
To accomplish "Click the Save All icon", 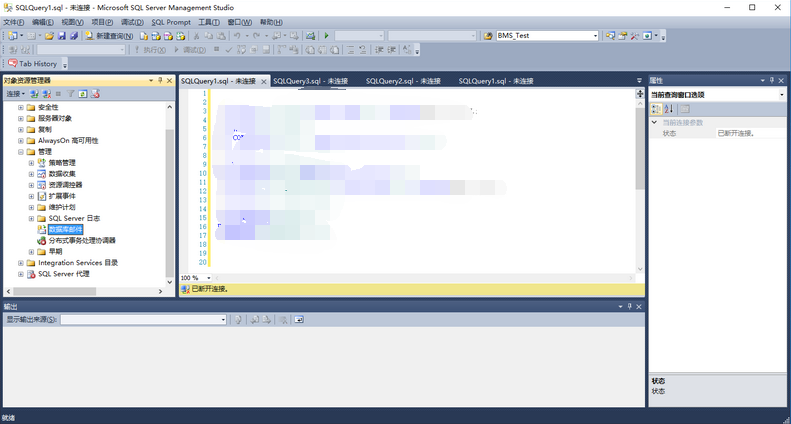I will (74, 36).
